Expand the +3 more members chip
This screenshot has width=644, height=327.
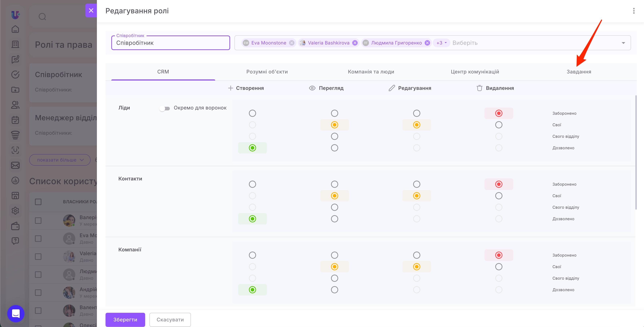[441, 43]
